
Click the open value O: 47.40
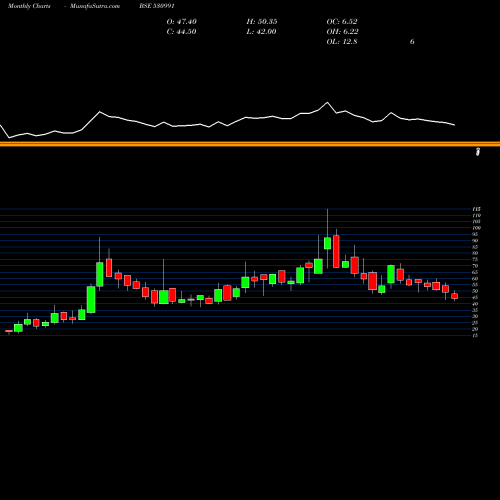click(x=182, y=22)
